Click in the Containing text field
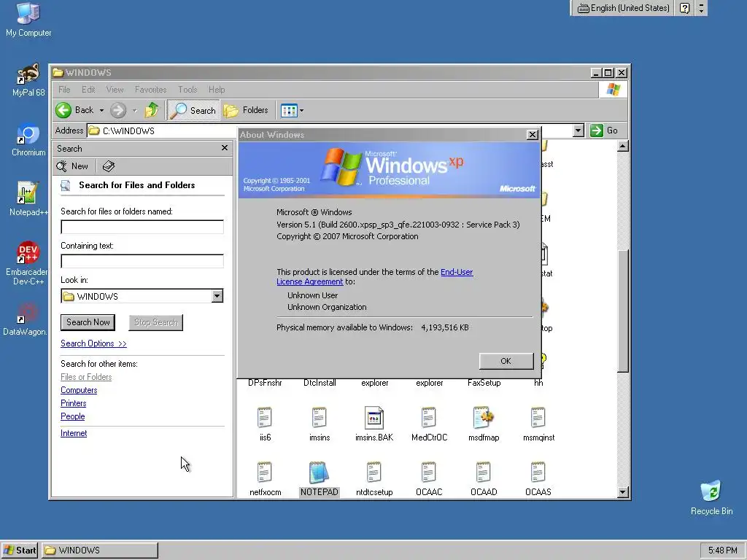The height and width of the screenshot is (560, 747). pyautogui.click(x=142, y=261)
